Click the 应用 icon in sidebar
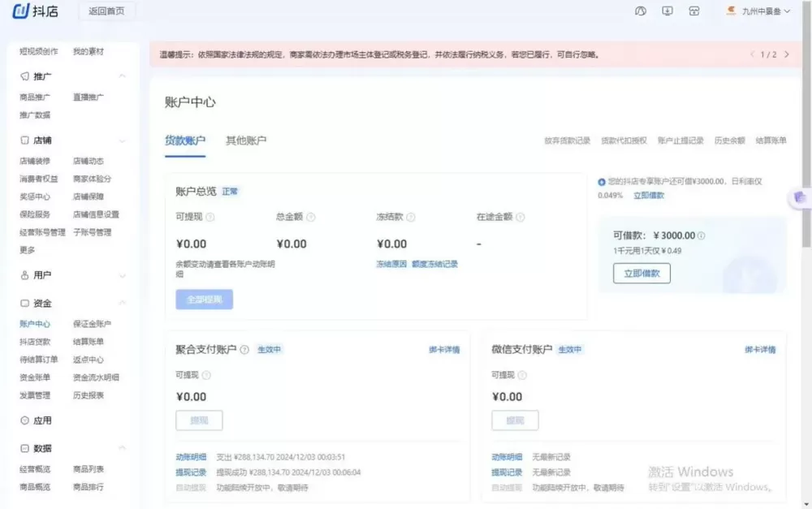The image size is (812, 509). point(24,421)
